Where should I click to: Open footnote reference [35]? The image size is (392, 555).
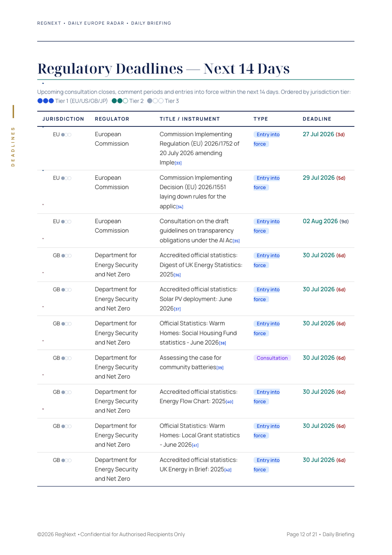point(236,241)
